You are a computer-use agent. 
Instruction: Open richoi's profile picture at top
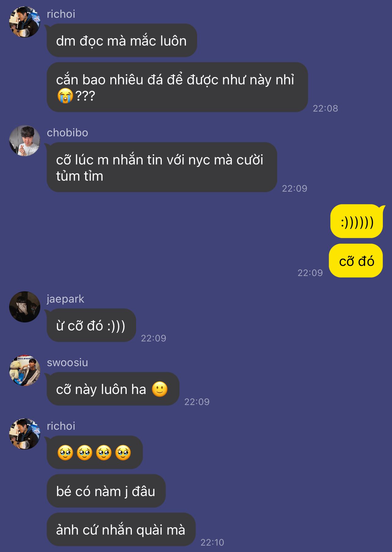click(25, 22)
